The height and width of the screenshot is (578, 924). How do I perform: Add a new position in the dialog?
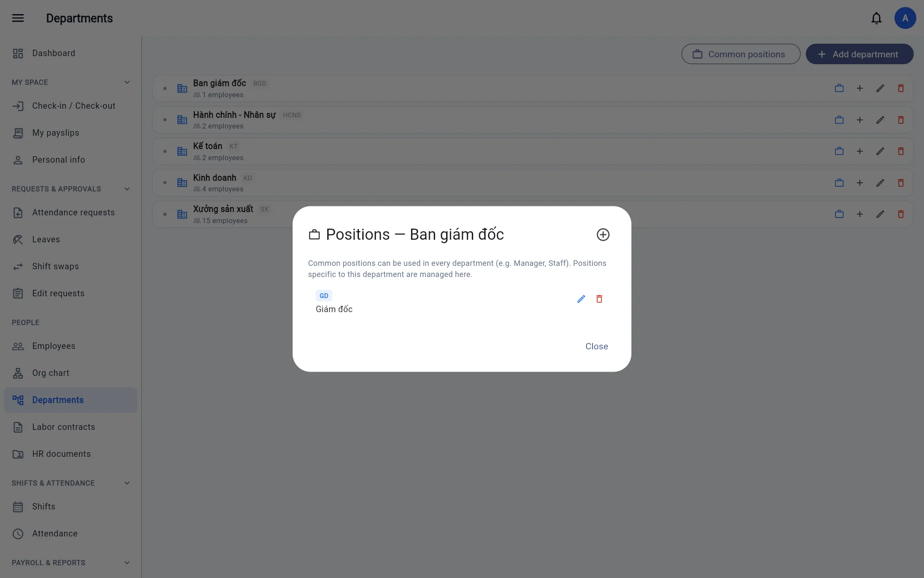coord(603,235)
